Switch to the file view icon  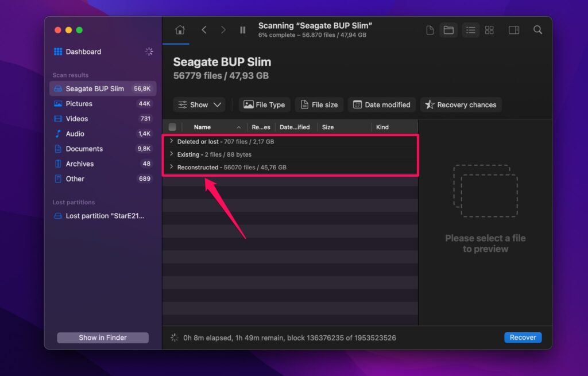click(430, 30)
